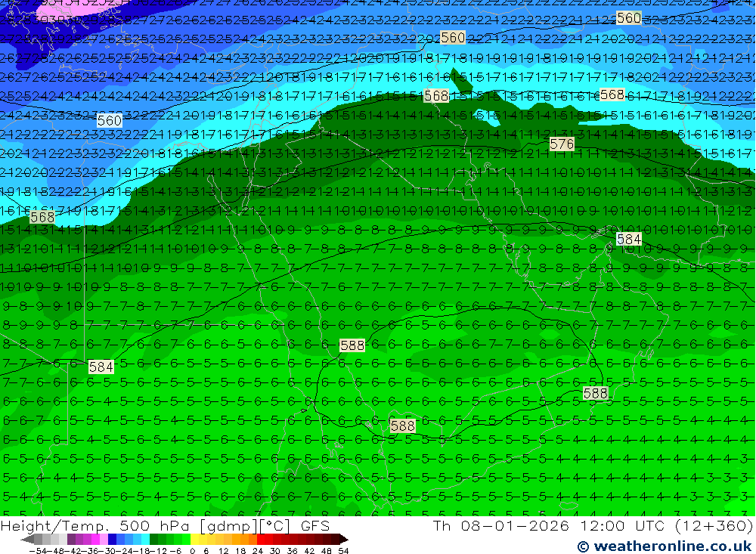Click the gray left arrow end of color scale
Image resolution: width=756 pixels, height=554 pixels.
(x=27, y=539)
